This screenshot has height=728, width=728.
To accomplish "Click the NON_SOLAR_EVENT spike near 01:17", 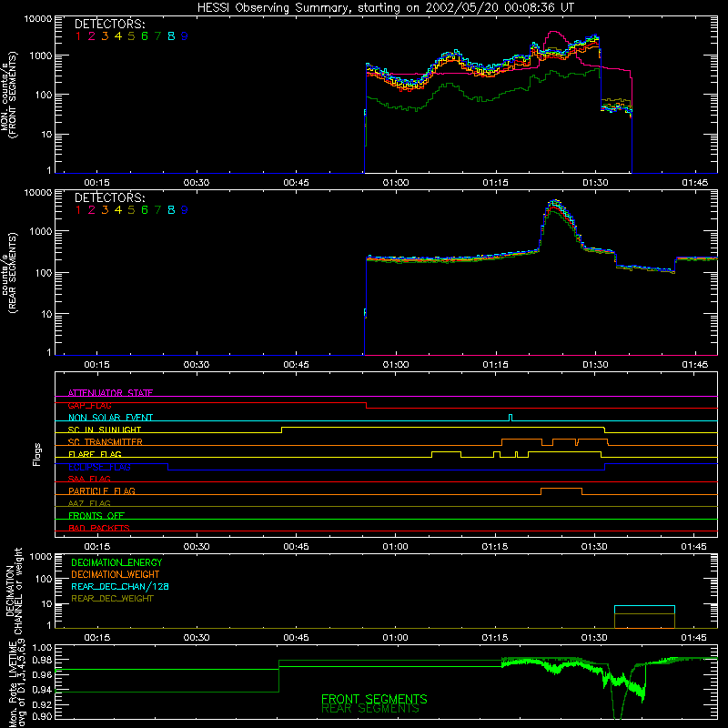I will point(511,418).
